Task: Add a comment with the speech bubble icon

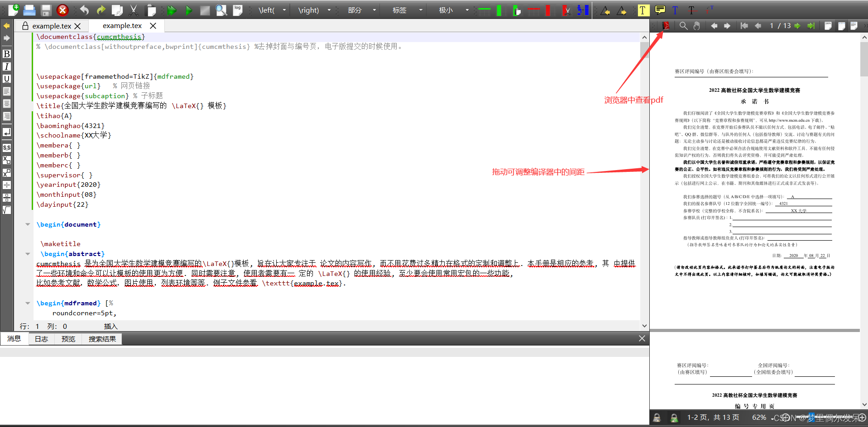Action: tap(660, 9)
